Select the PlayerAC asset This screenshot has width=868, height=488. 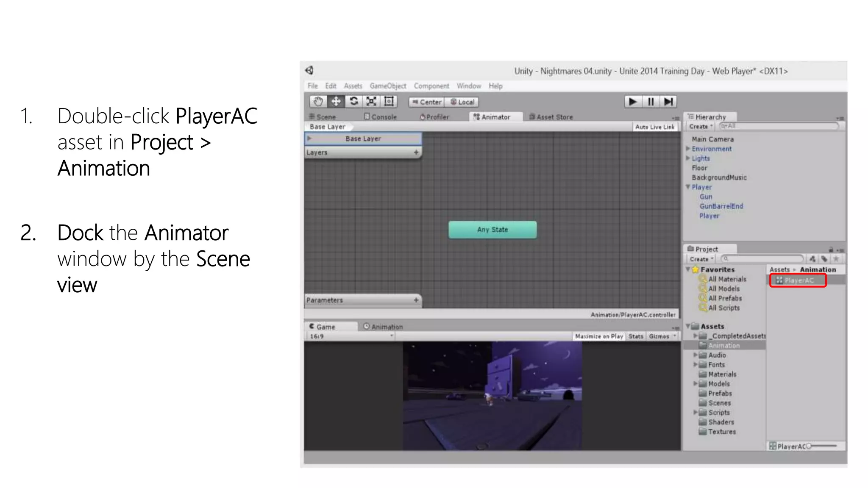coord(798,280)
